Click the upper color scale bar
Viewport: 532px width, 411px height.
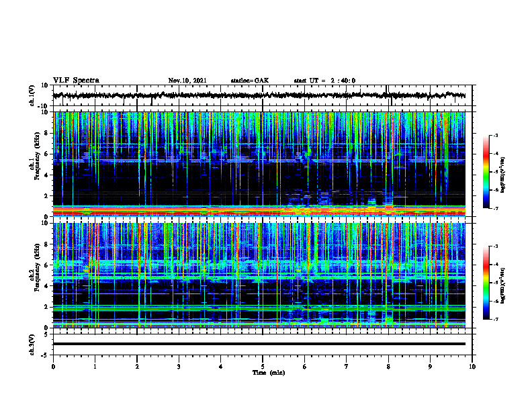point(486,172)
